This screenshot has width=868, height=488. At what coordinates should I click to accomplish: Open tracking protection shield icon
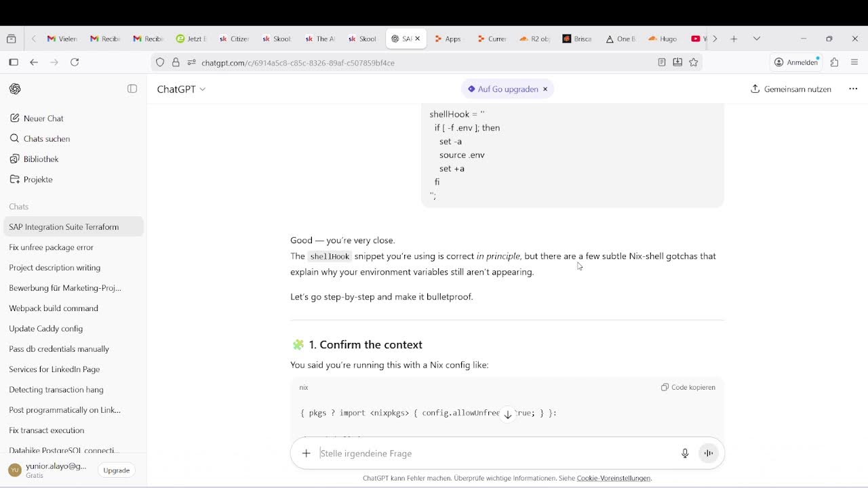160,62
